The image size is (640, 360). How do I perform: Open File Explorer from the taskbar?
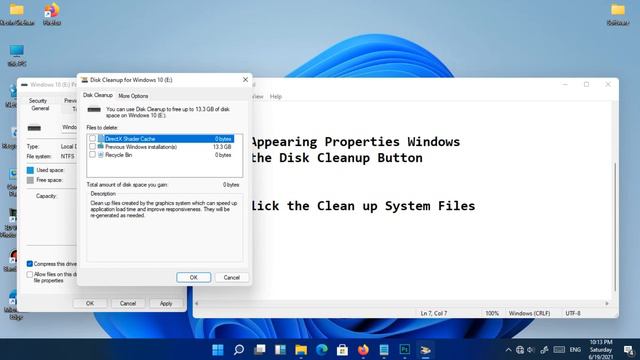pos(301,350)
